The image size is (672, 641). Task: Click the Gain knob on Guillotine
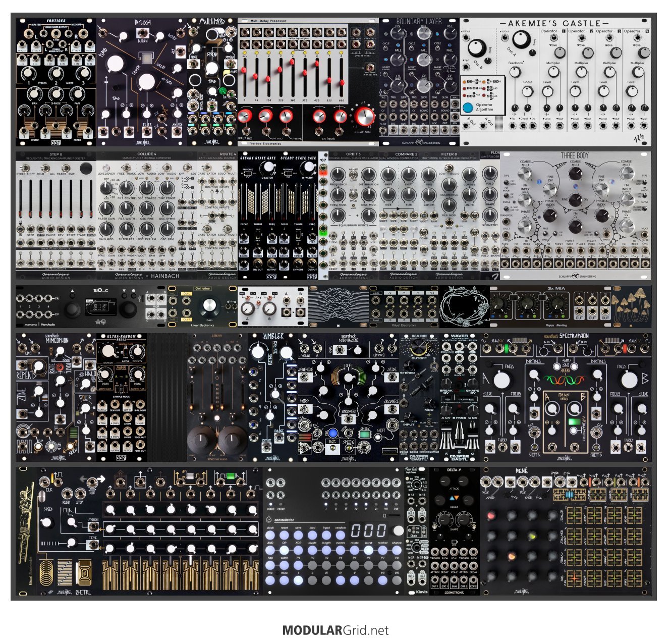pyautogui.click(x=209, y=305)
